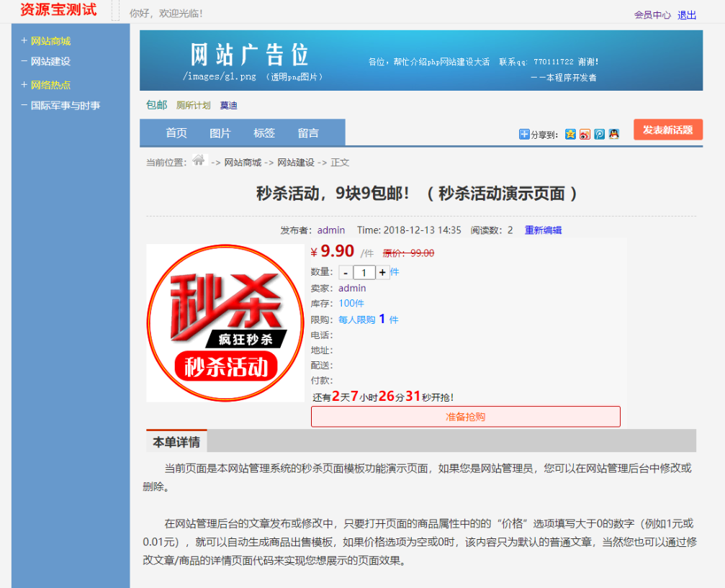Share via the blue P Pengyou icon

[599, 135]
